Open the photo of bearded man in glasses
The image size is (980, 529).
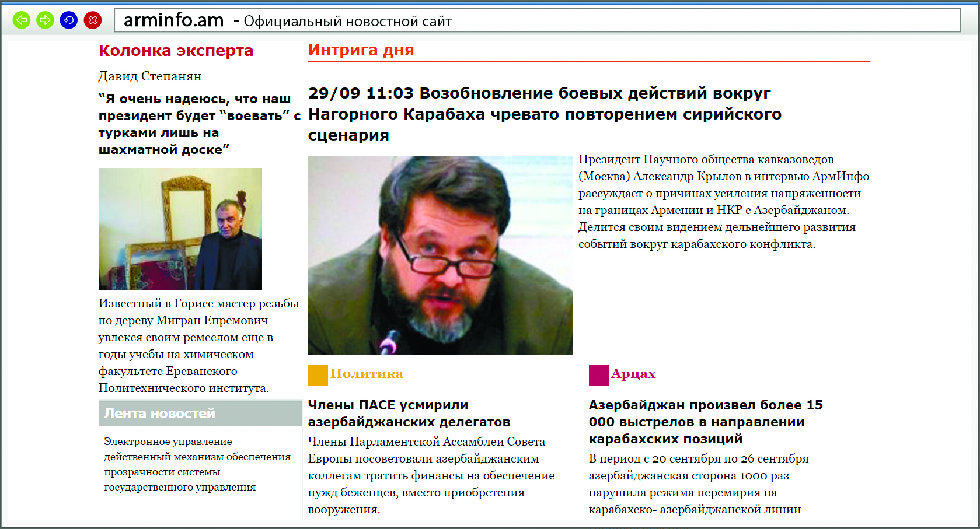pos(440,255)
